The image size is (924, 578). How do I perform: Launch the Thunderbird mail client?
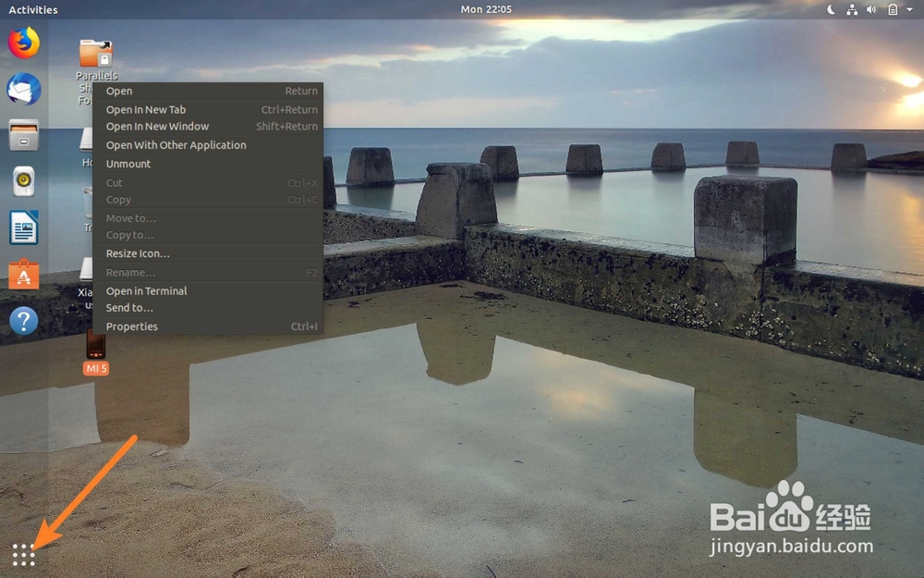23,89
